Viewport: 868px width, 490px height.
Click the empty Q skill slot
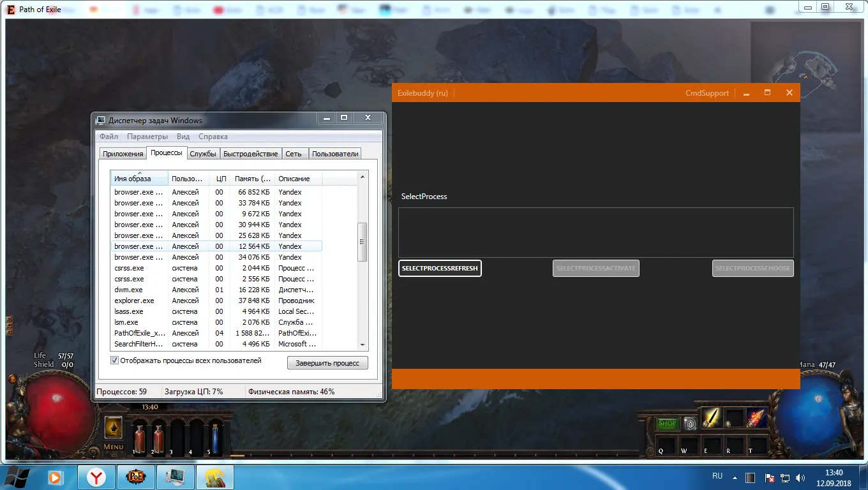667,445
